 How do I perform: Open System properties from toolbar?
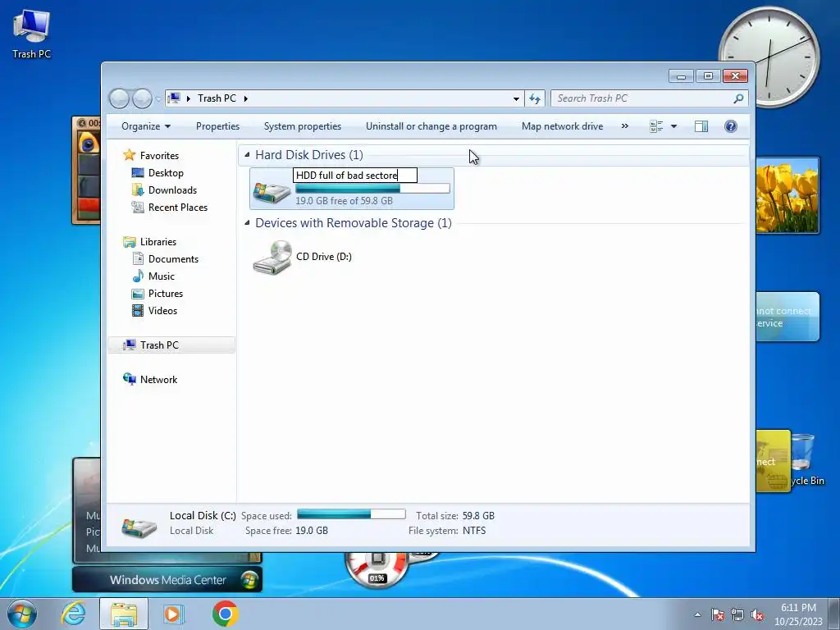pos(302,126)
